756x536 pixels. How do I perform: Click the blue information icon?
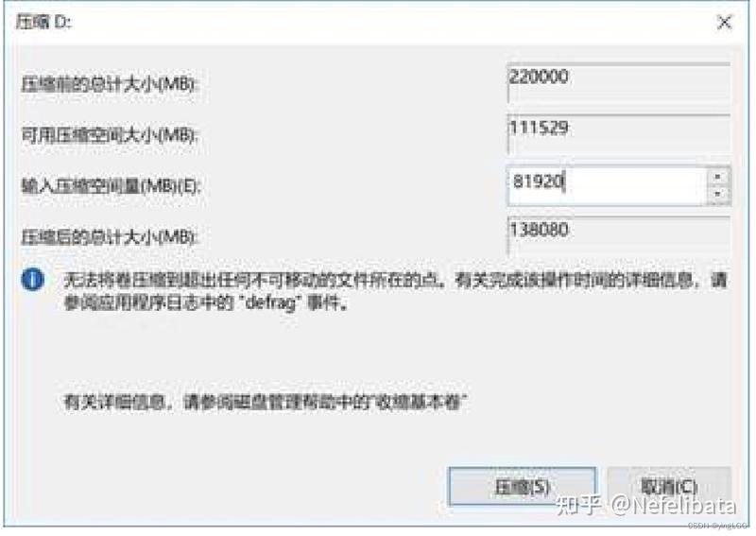(33, 280)
